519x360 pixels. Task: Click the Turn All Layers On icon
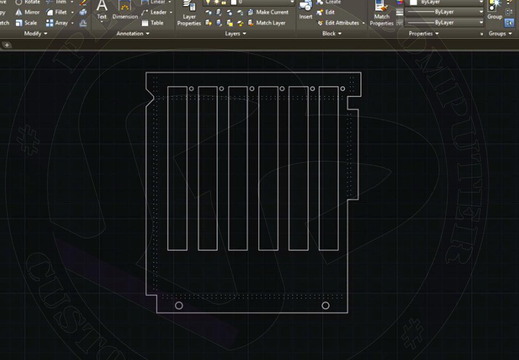click(x=209, y=23)
